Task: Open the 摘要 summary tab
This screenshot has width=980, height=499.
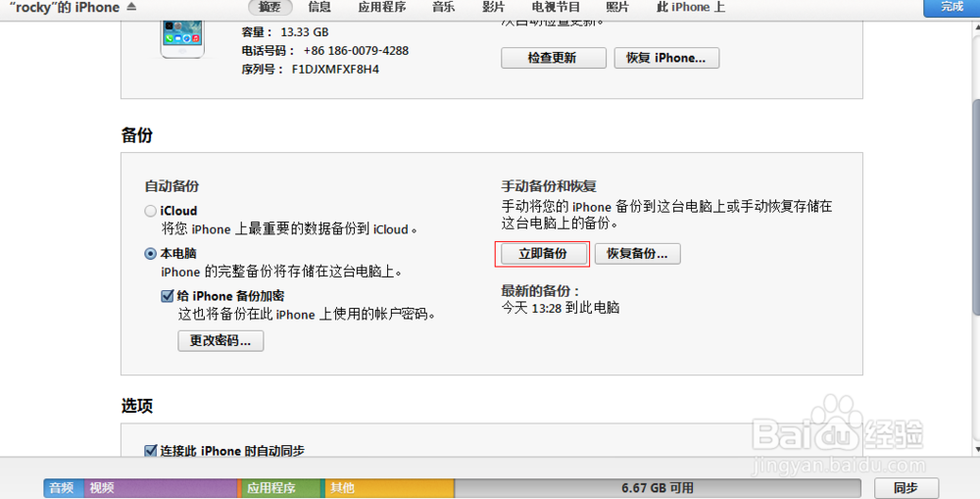Action: 269,7
